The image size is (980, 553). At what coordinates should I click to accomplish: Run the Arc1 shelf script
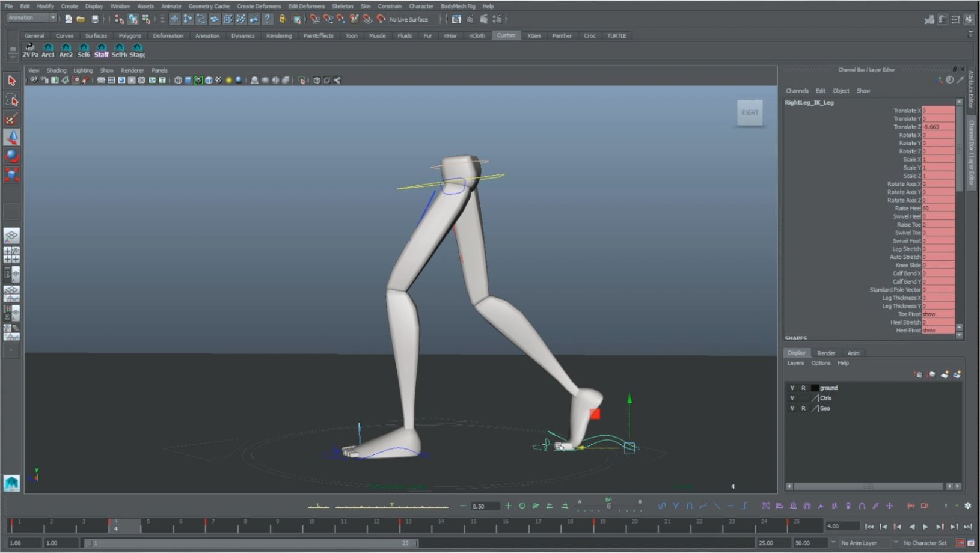pyautogui.click(x=48, y=50)
